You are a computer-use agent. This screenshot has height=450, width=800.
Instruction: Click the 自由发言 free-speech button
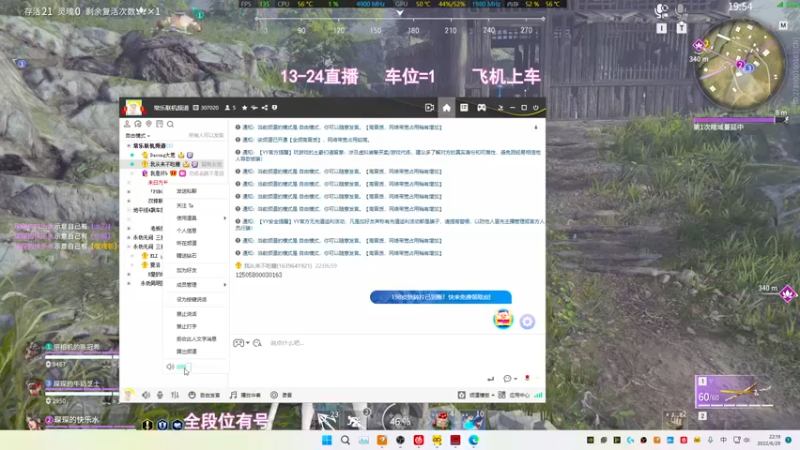point(204,395)
